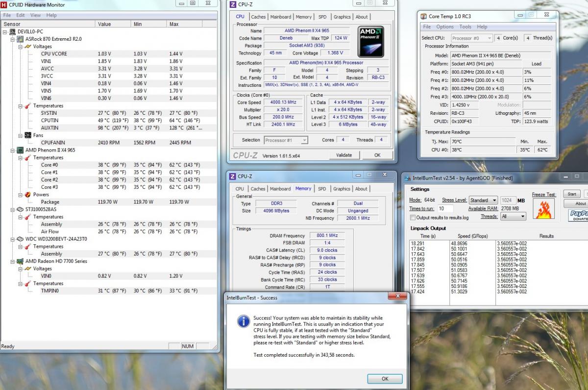Collapse the AMD Phenom II X4 965 node

(13, 150)
